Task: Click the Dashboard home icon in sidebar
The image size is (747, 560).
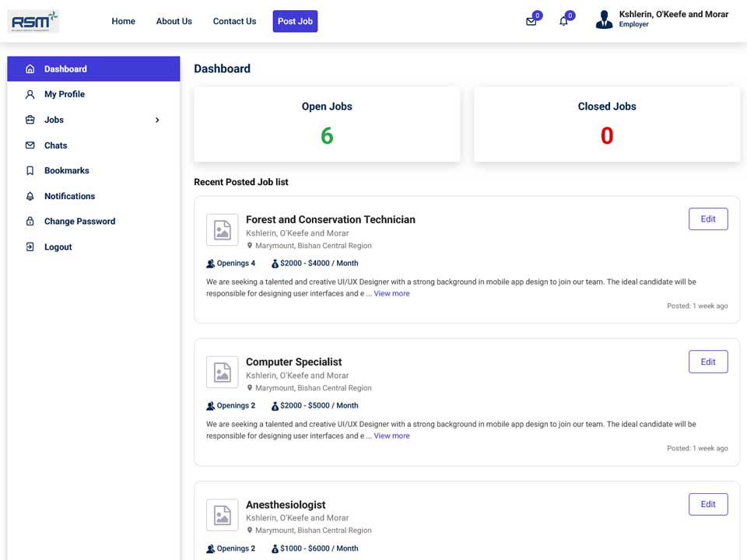Action: (30, 69)
